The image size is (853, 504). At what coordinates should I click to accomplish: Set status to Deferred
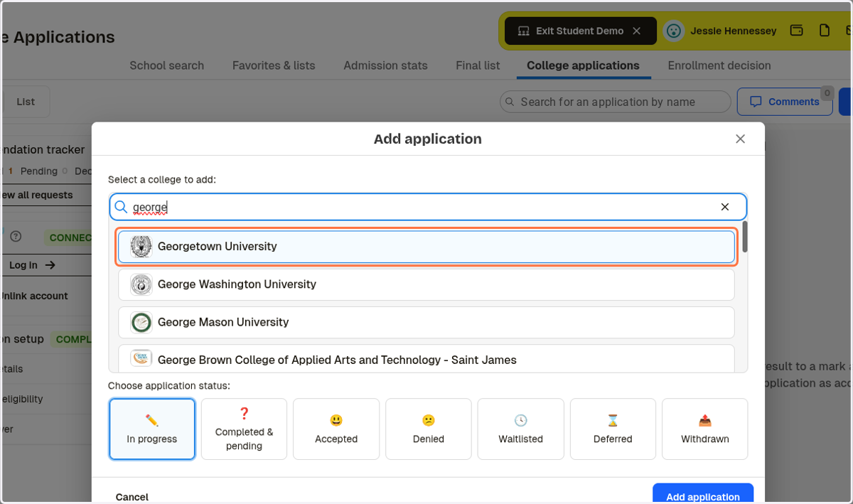coord(613,429)
